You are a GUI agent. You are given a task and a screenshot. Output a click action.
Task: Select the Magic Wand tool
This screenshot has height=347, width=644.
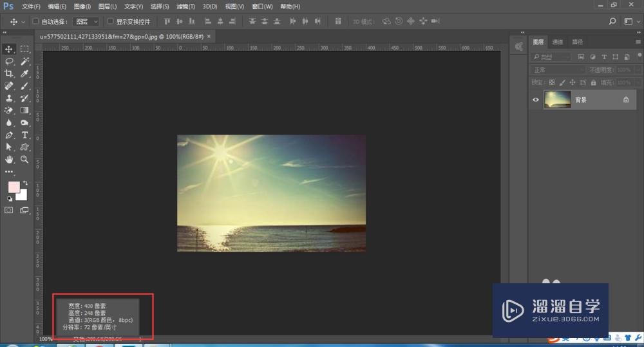25,61
